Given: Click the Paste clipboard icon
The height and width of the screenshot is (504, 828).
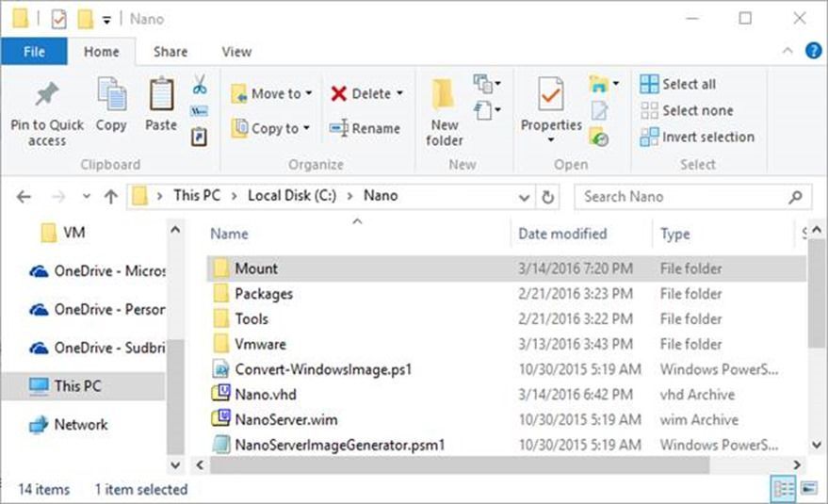Looking at the screenshot, I should click(x=161, y=94).
